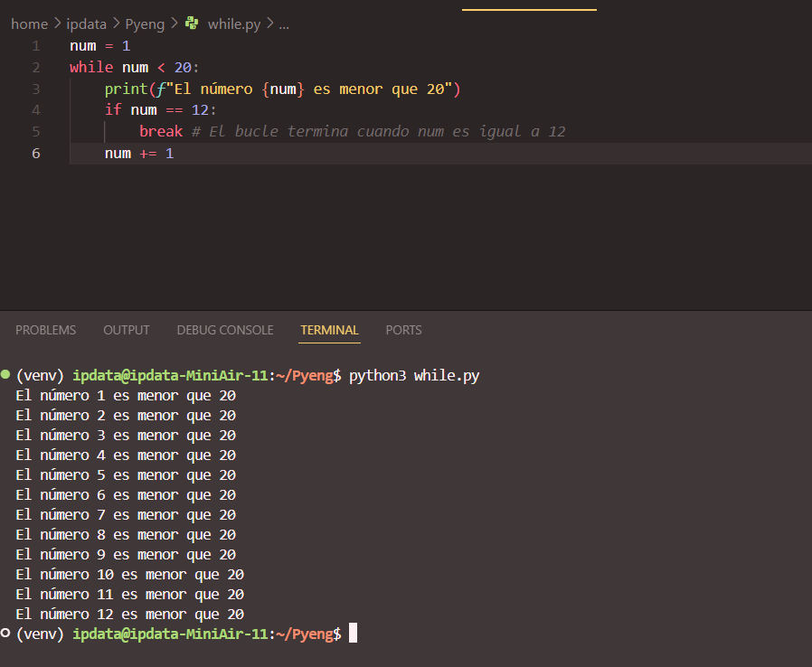Select the TERMINAL tab
Viewport: 812px width, 667px height.
coord(329,330)
